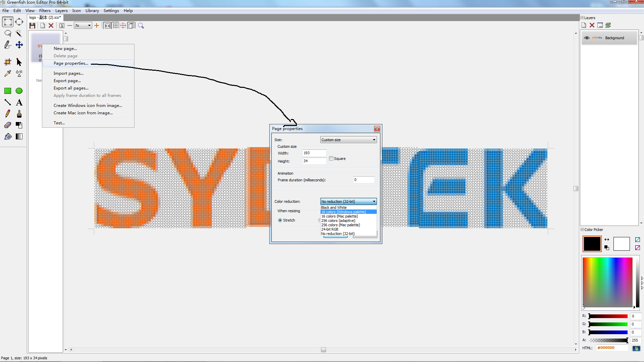This screenshot has width=644, height=362.
Task: Click the white background color swatch
Action: click(622, 244)
